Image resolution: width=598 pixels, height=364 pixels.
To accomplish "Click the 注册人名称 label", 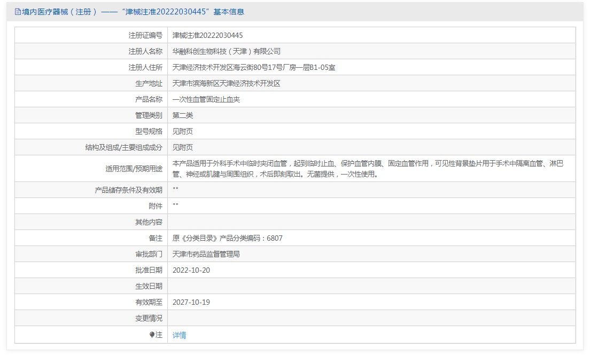I will click(145, 51).
